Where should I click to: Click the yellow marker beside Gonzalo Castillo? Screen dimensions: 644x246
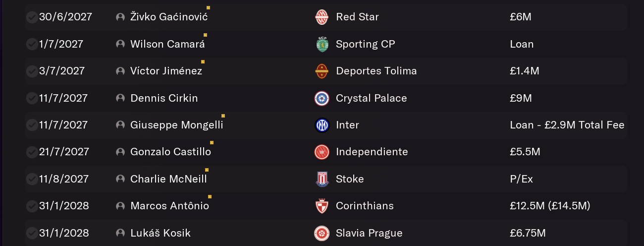(212, 143)
